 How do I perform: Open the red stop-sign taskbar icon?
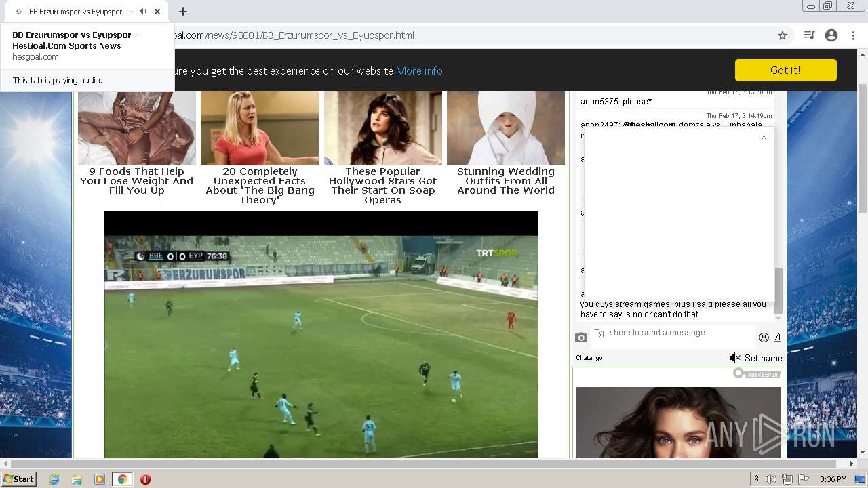[145, 479]
